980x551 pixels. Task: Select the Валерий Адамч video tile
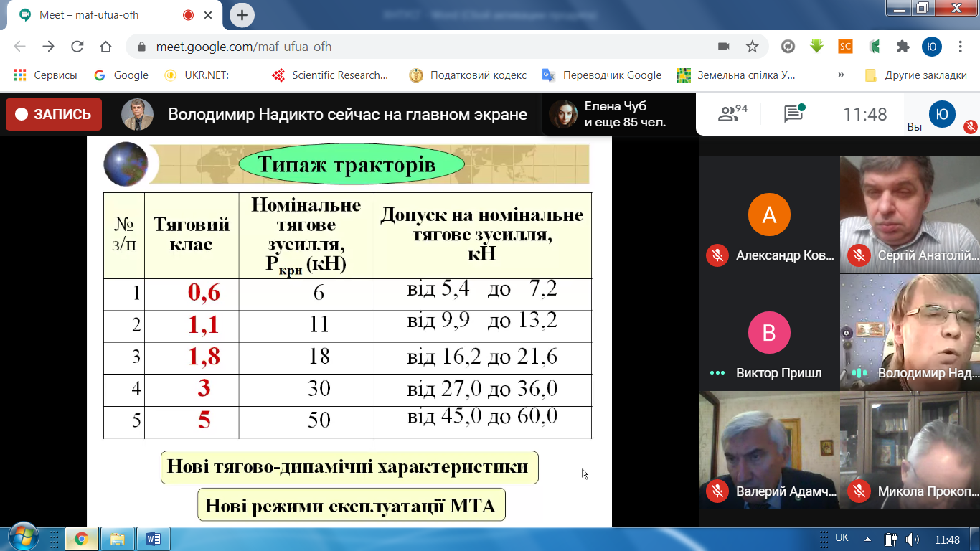(769, 451)
